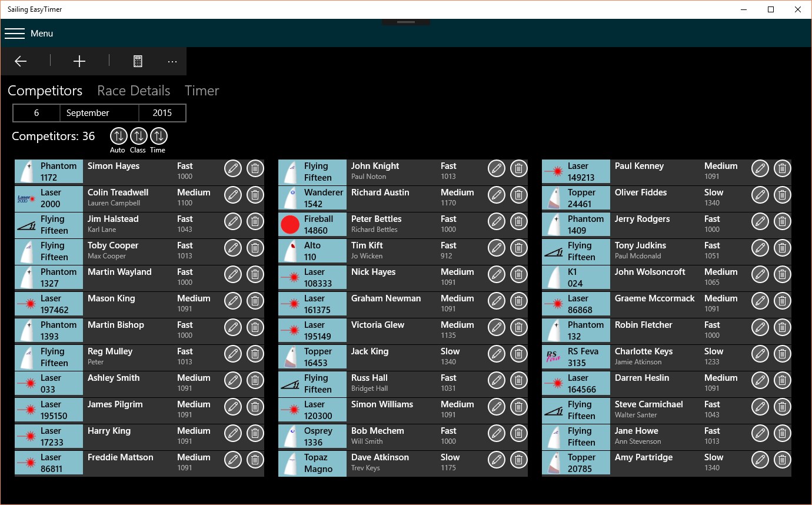Viewport: 812px width, 505px height.
Task: Open the ellipsis more-options icon
Action: (x=172, y=61)
